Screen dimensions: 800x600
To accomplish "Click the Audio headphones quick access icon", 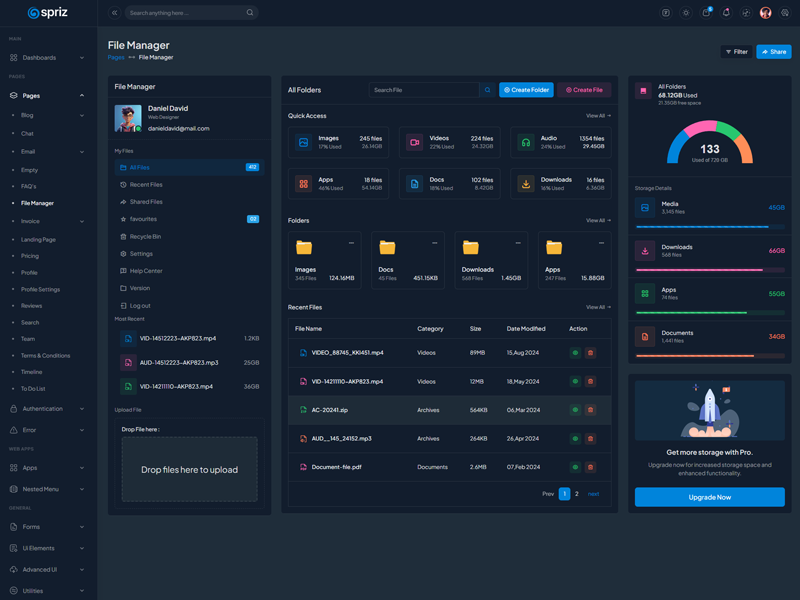I will tap(525, 143).
